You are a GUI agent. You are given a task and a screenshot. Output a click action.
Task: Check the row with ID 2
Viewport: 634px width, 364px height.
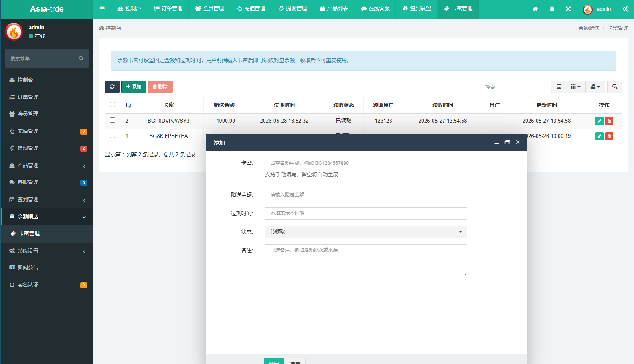[x=112, y=120]
